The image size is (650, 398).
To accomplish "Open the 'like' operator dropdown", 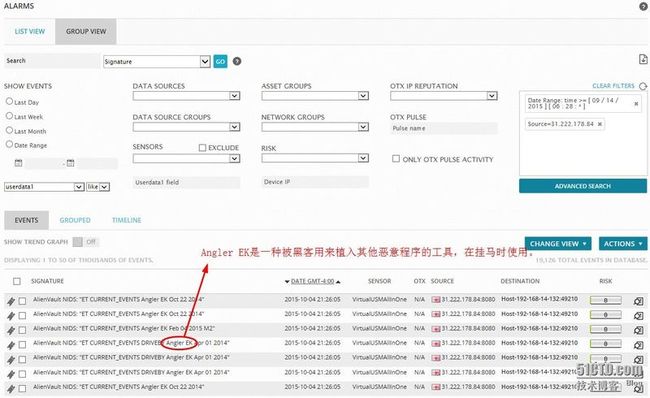I will [x=98, y=187].
